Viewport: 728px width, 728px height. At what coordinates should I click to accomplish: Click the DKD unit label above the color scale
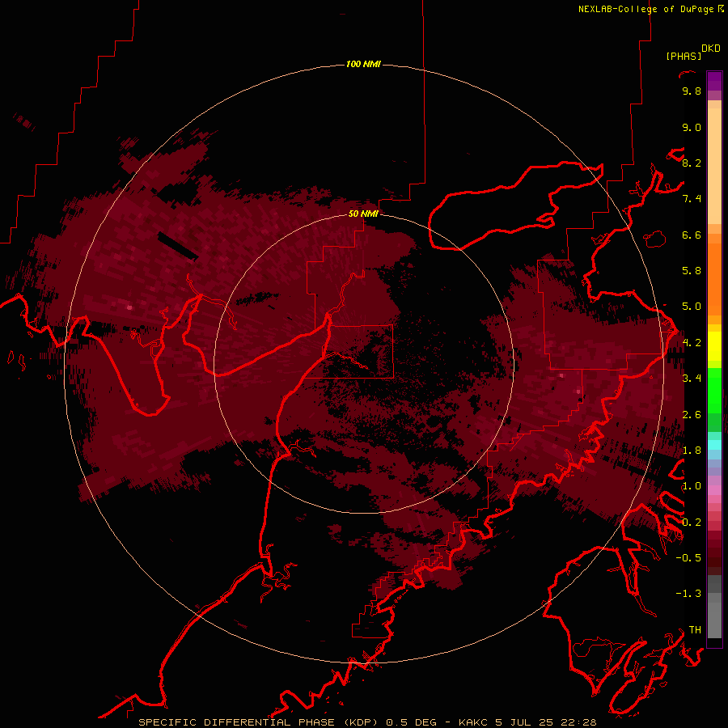(711, 49)
